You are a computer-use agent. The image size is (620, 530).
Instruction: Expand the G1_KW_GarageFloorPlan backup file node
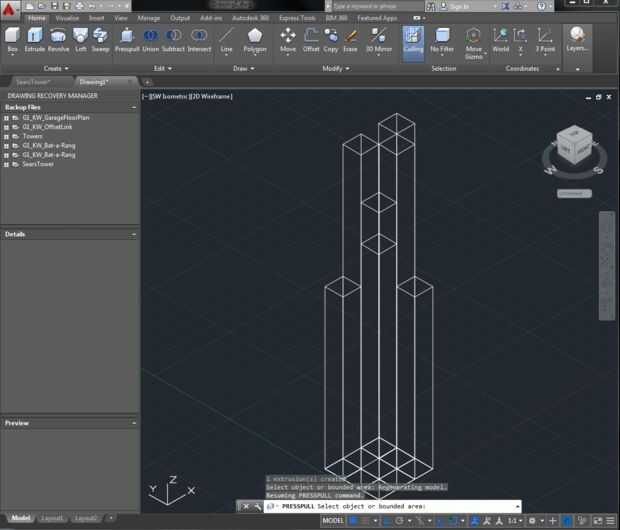coord(6,118)
